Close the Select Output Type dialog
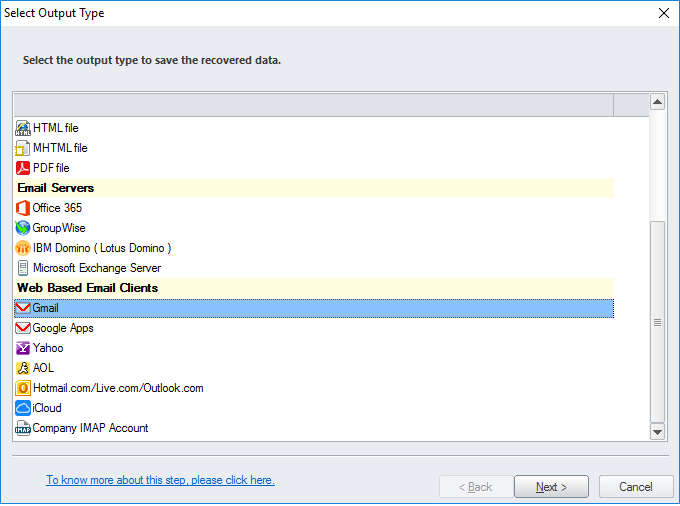The height and width of the screenshot is (506, 680). point(664,13)
